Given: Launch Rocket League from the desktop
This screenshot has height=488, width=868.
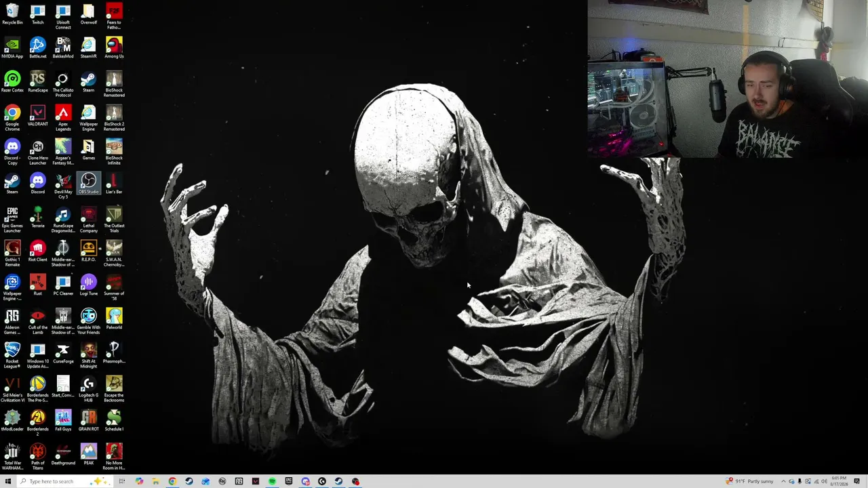Looking at the screenshot, I should pos(12,356).
